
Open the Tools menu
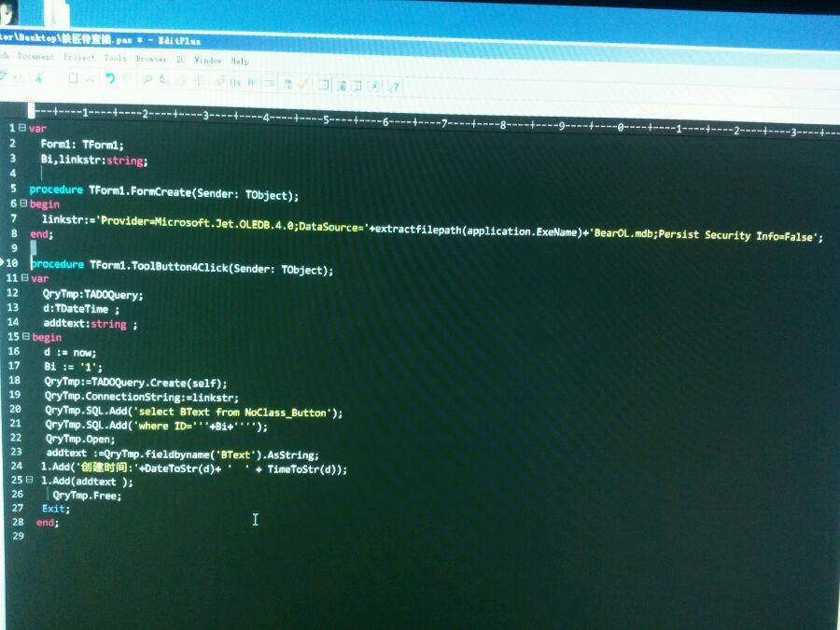(x=115, y=59)
